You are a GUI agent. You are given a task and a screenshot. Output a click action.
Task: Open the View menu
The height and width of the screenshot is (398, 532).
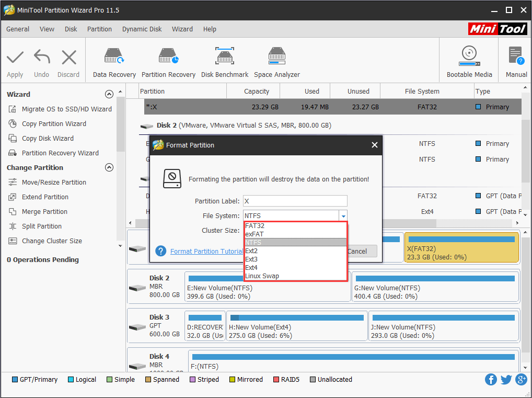pos(47,29)
